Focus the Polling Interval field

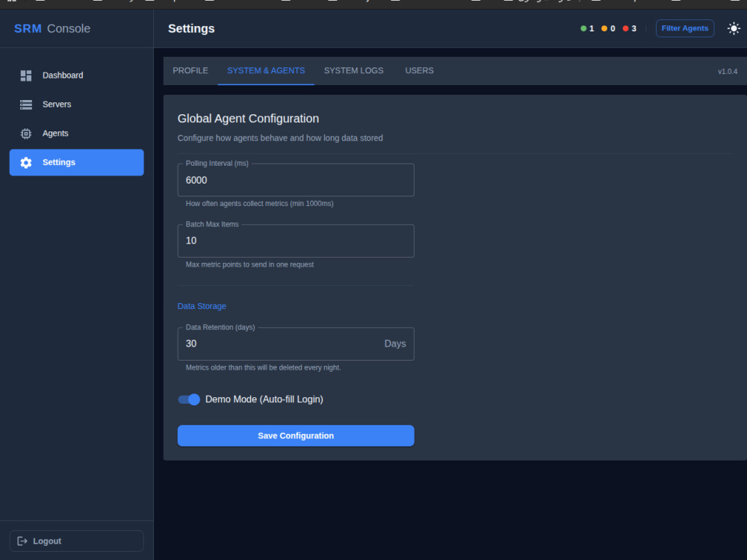pos(296,180)
